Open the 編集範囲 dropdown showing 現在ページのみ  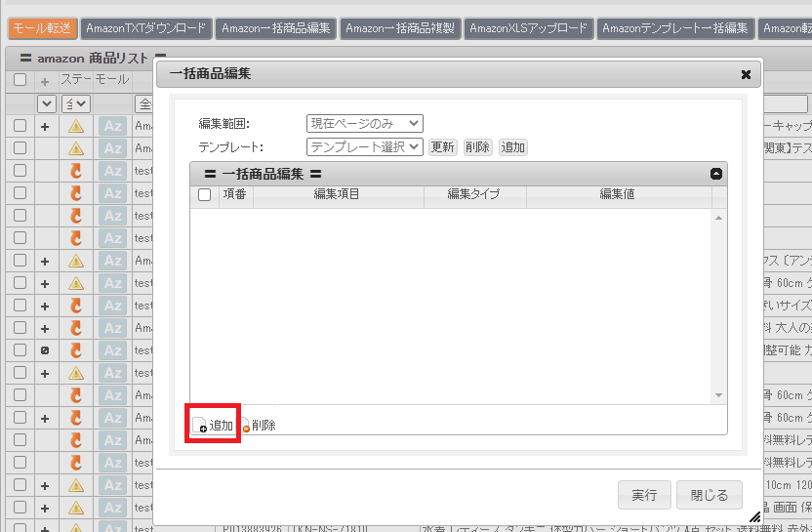point(365,123)
